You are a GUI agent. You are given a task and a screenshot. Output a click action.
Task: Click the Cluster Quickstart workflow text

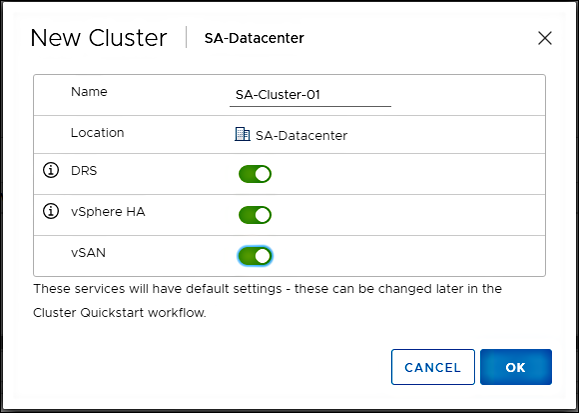120,313
